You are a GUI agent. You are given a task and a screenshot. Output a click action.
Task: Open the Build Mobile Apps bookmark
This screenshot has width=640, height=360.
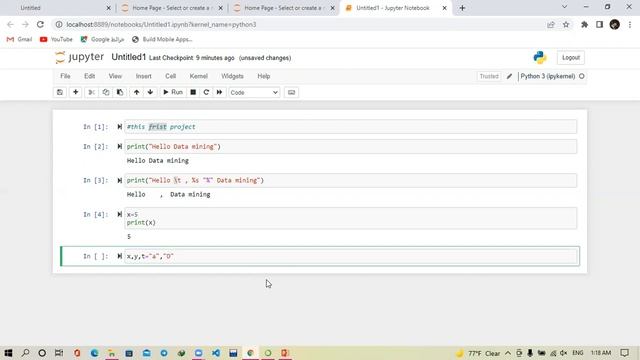162,39
